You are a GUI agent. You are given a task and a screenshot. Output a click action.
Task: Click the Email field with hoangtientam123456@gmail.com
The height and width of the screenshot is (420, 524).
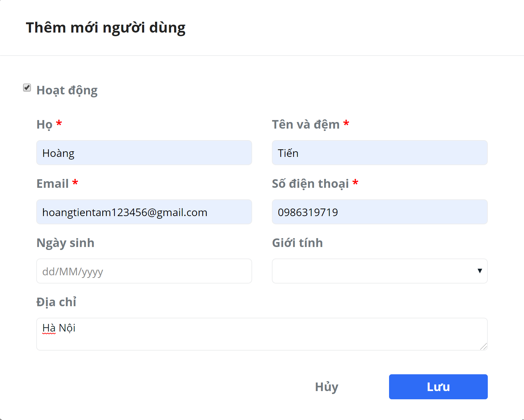(x=144, y=212)
